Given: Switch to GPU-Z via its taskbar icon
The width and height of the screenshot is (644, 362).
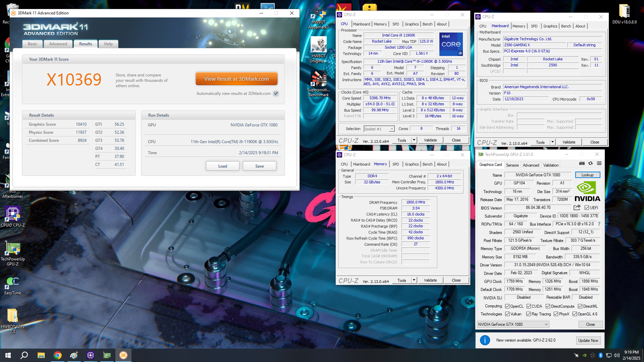Looking at the screenshot, I should 107,355.
